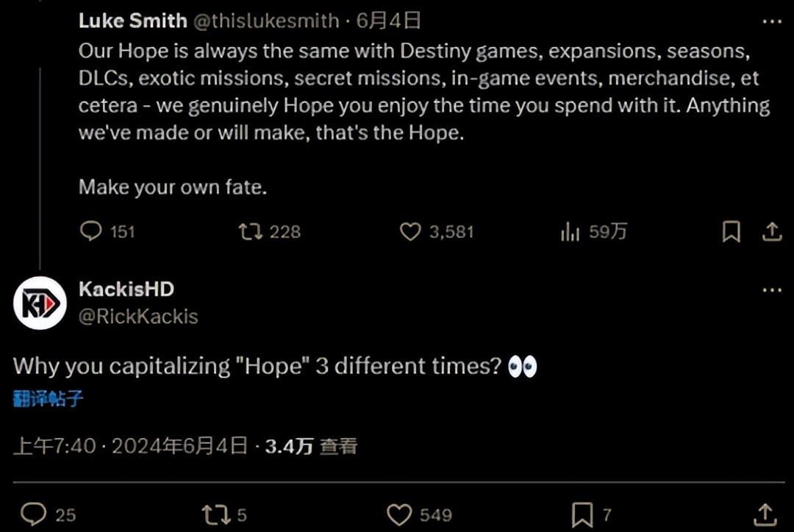794x532 pixels.
Task: Repost KackisHD's tweet
Action: (215, 514)
